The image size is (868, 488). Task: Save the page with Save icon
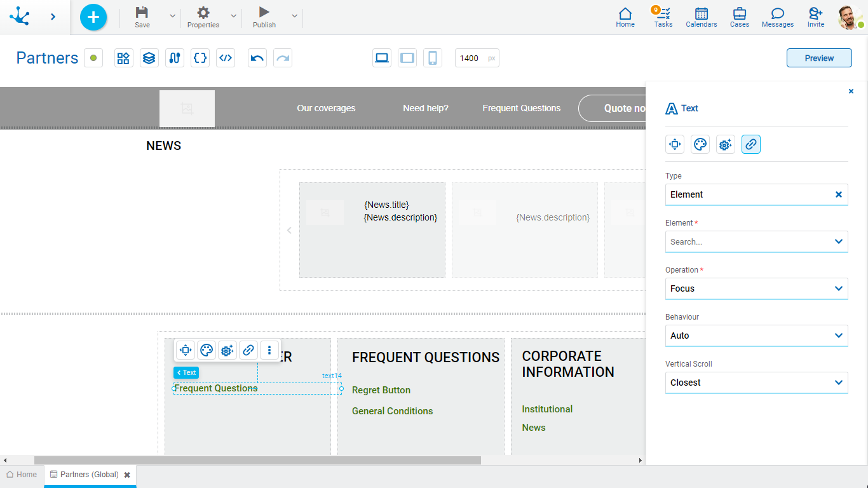click(x=142, y=17)
